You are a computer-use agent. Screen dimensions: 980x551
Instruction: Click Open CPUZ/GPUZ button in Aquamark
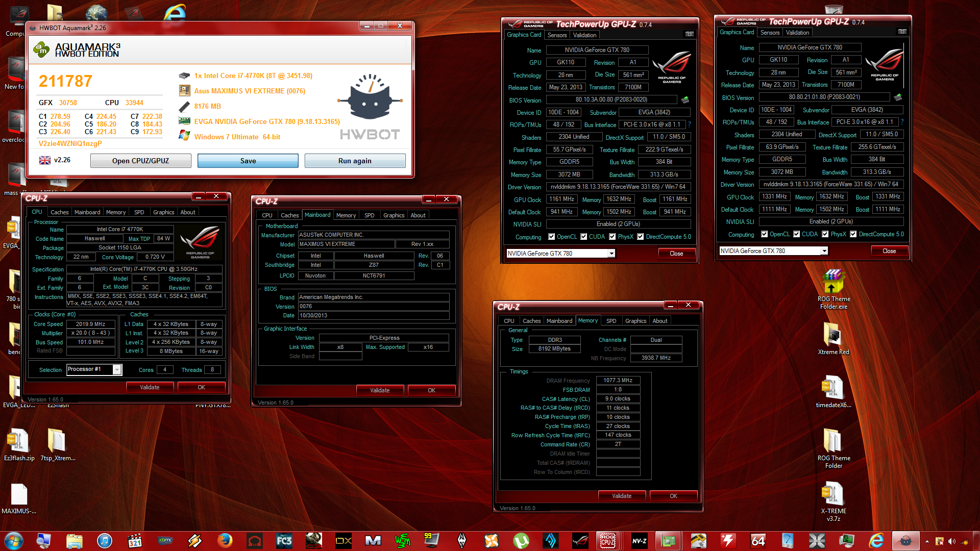140,161
